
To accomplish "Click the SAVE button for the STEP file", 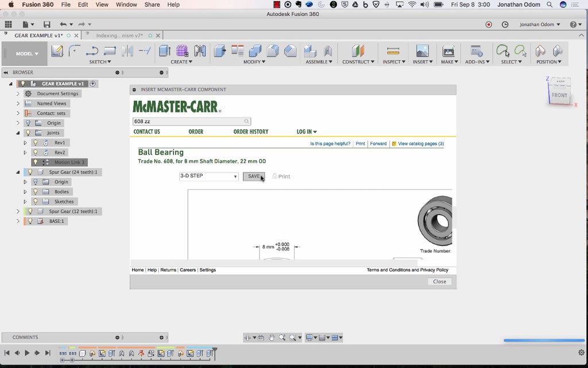I will [x=253, y=176].
